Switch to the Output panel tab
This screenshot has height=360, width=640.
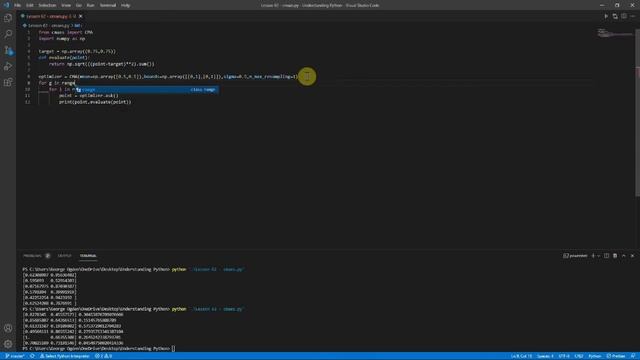pos(64,256)
